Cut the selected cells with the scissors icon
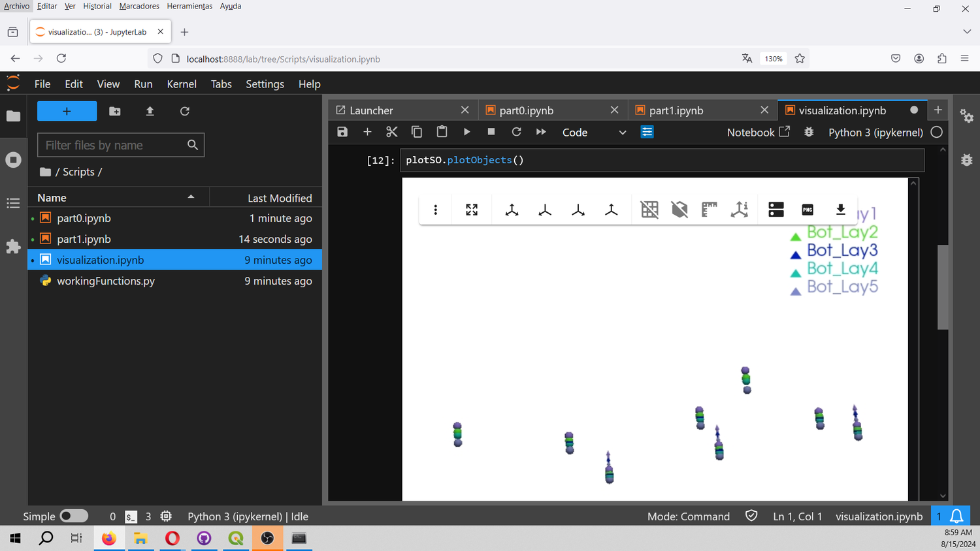 coord(391,131)
